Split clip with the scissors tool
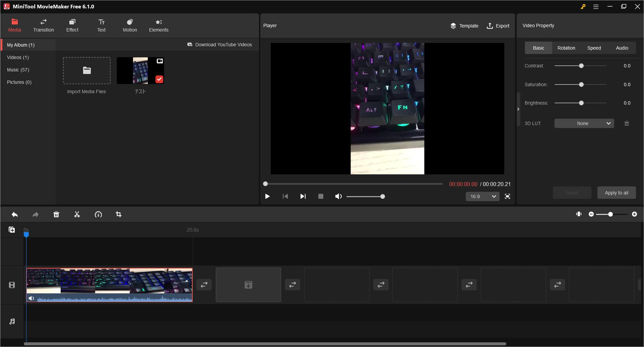Screen dimensions: 644x347 point(77,215)
